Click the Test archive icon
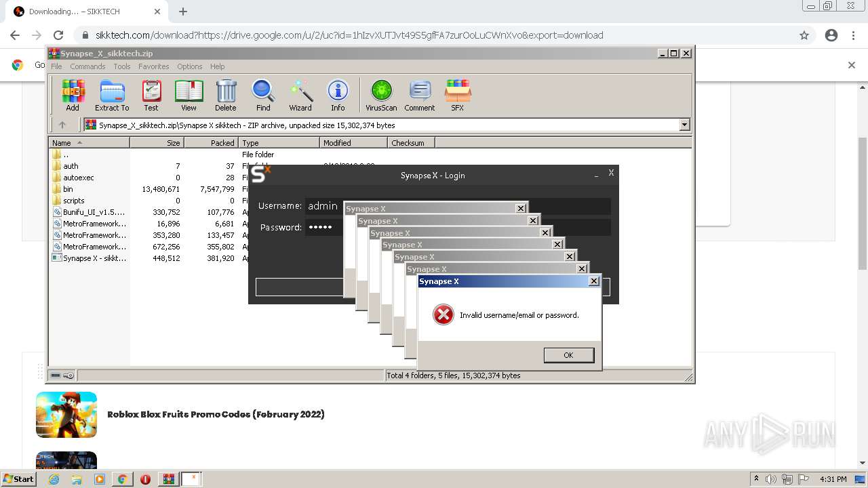Viewport: 868px width, 488px height. click(151, 96)
